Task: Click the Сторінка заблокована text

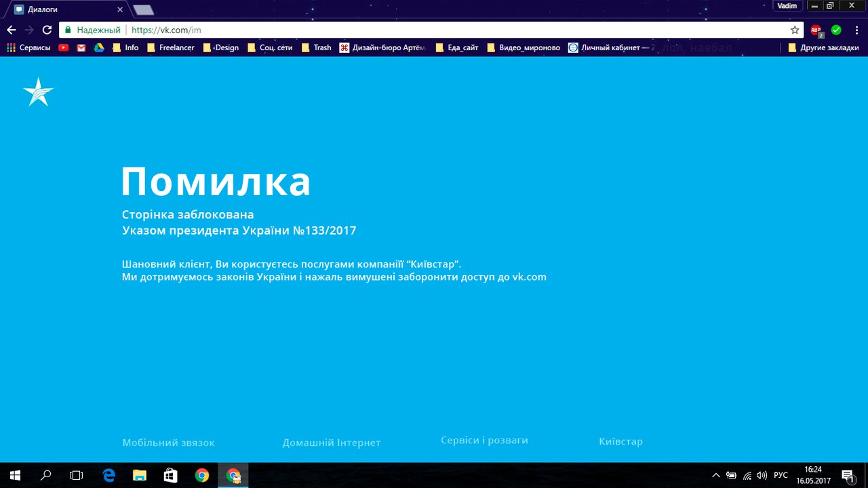Action: (x=188, y=215)
